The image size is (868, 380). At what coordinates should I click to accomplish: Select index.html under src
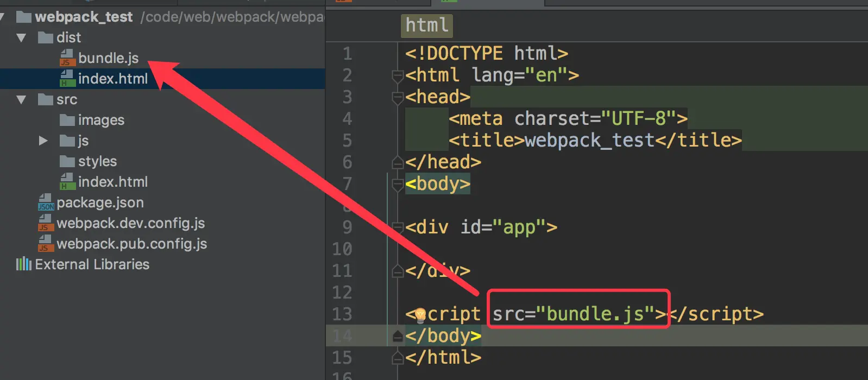[x=112, y=182]
